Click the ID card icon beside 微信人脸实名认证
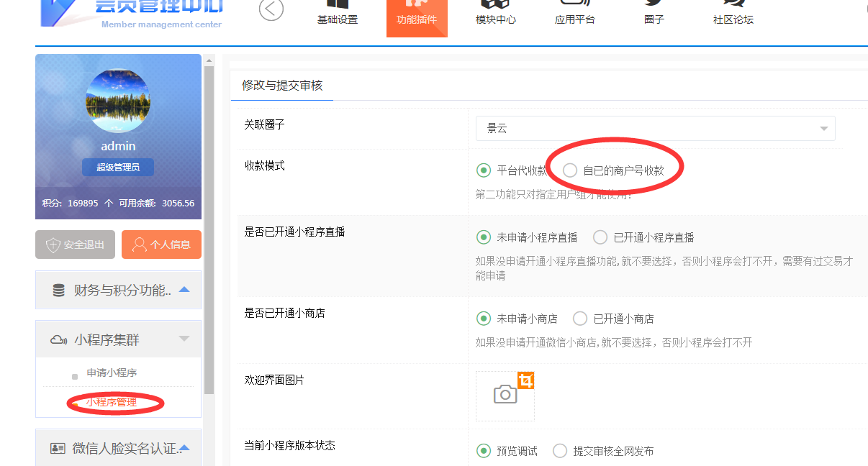Screen dimensions: 868x466 [x=58, y=449]
